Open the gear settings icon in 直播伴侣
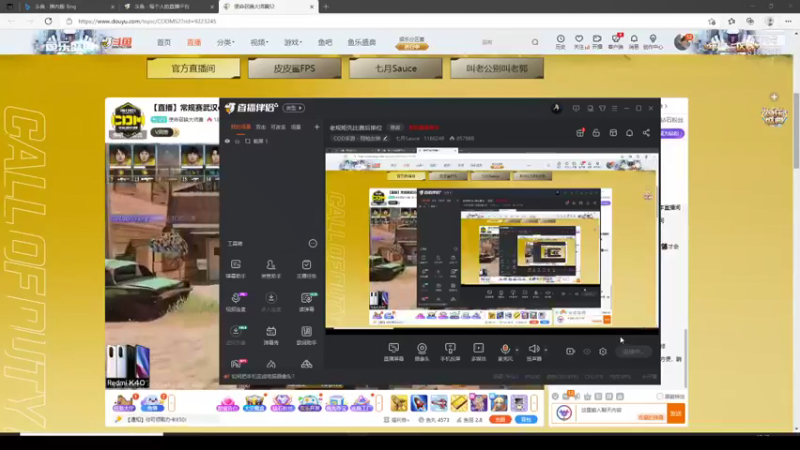This screenshot has width=800, height=450. click(603, 352)
